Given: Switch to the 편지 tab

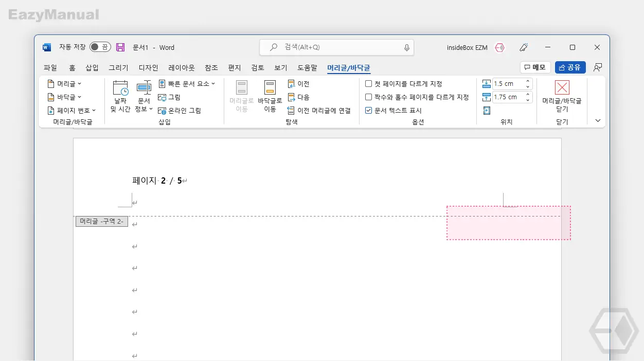Looking at the screenshot, I should [235, 67].
